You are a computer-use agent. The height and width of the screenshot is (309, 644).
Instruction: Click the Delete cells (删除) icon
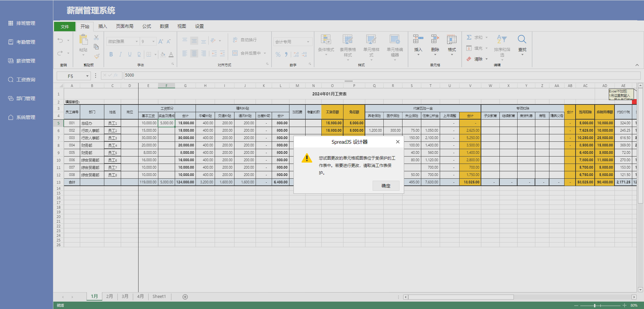pos(435,39)
